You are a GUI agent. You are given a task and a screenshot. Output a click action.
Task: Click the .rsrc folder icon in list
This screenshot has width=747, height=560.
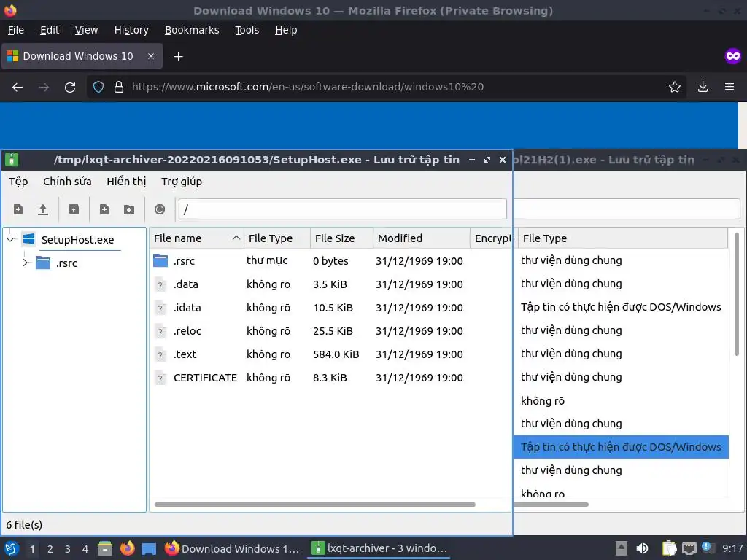pos(160,260)
